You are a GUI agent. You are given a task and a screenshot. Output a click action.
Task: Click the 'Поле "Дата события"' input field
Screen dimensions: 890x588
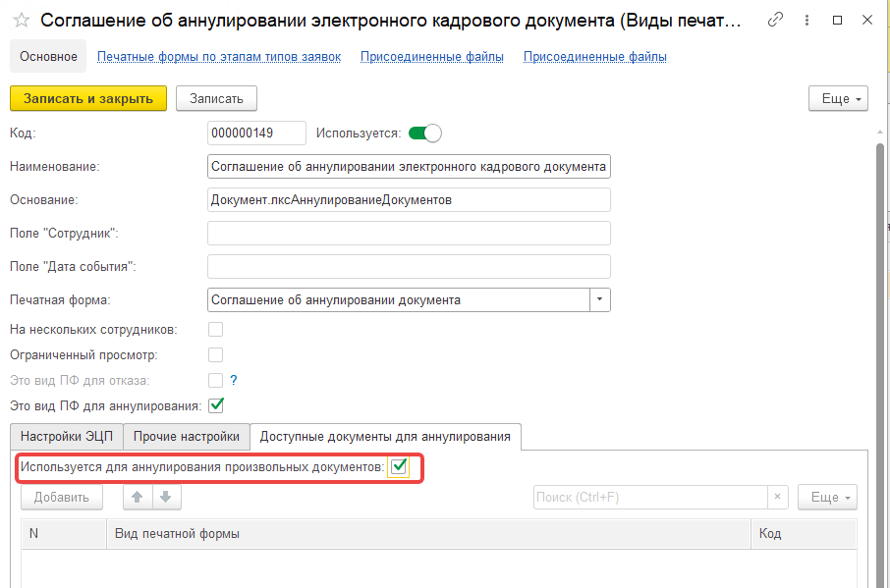pos(409,266)
